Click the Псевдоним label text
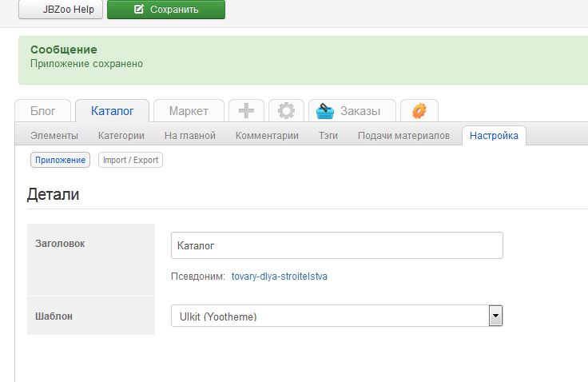 click(197, 277)
